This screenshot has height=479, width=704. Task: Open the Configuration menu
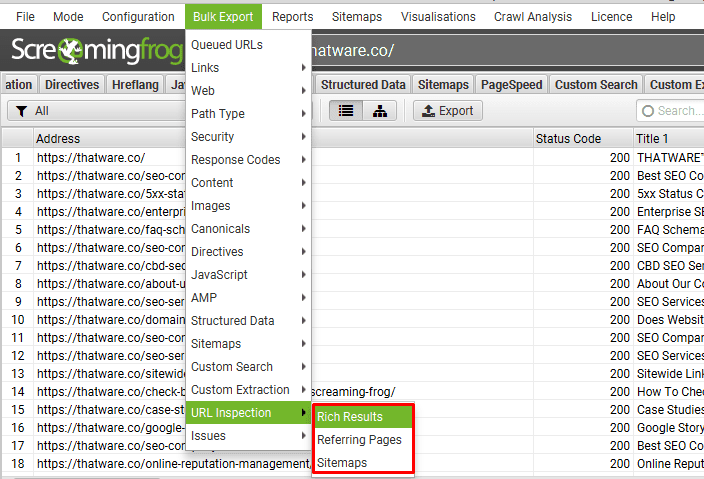138,17
